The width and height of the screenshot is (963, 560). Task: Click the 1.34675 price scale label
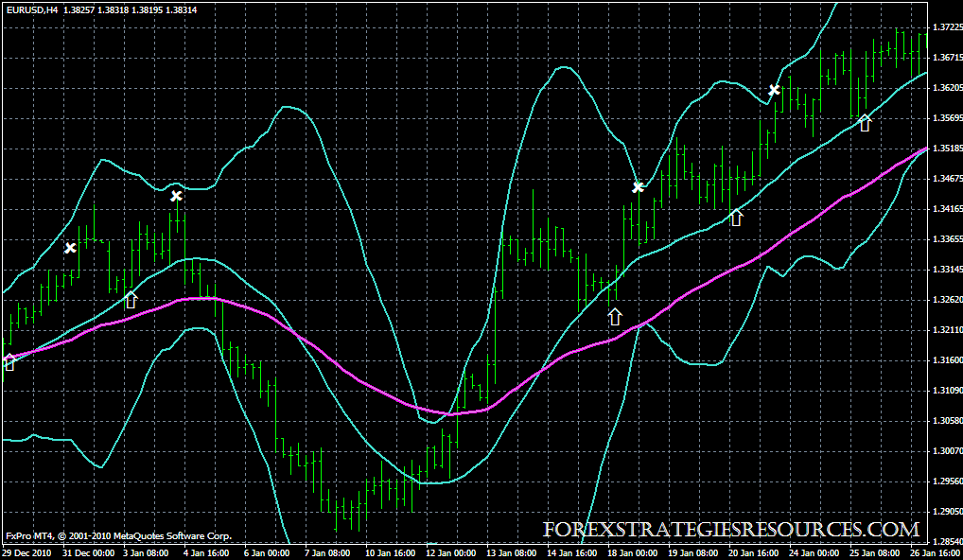tap(946, 179)
